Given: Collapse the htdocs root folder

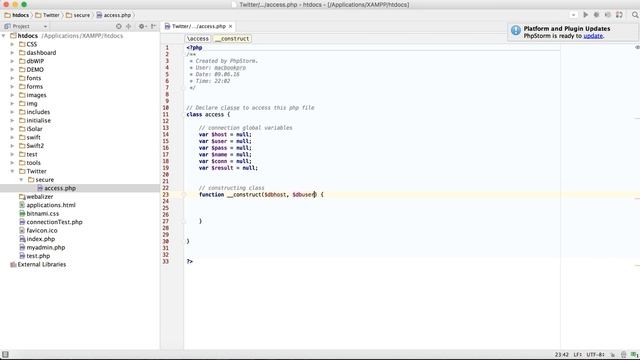Looking at the screenshot, I should tap(4, 36).
